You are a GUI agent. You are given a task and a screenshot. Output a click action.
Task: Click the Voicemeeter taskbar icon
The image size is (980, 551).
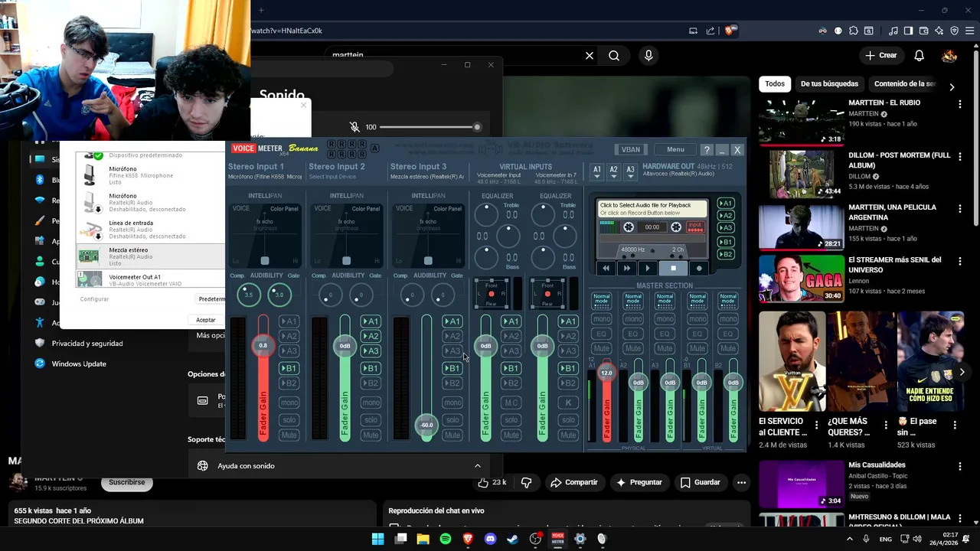pos(558,539)
